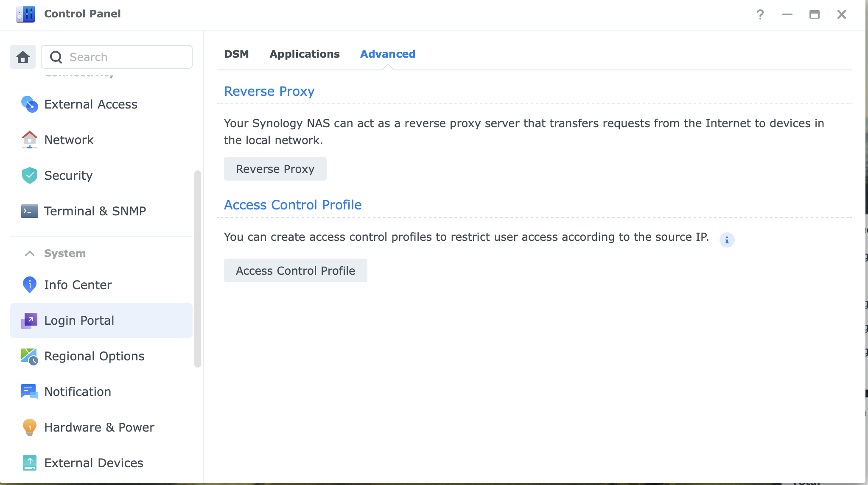Click the home icon in sidebar
This screenshot has height=485, width=868.
tap(23, 57)
